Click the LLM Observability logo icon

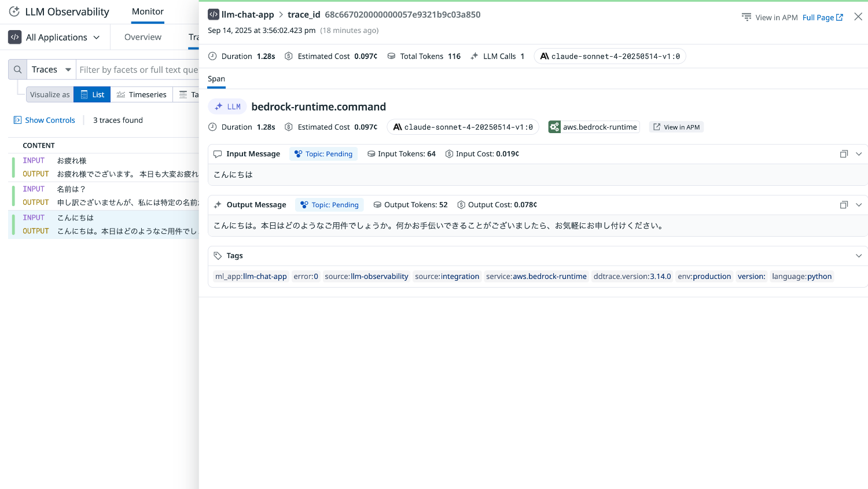[14, 12]
